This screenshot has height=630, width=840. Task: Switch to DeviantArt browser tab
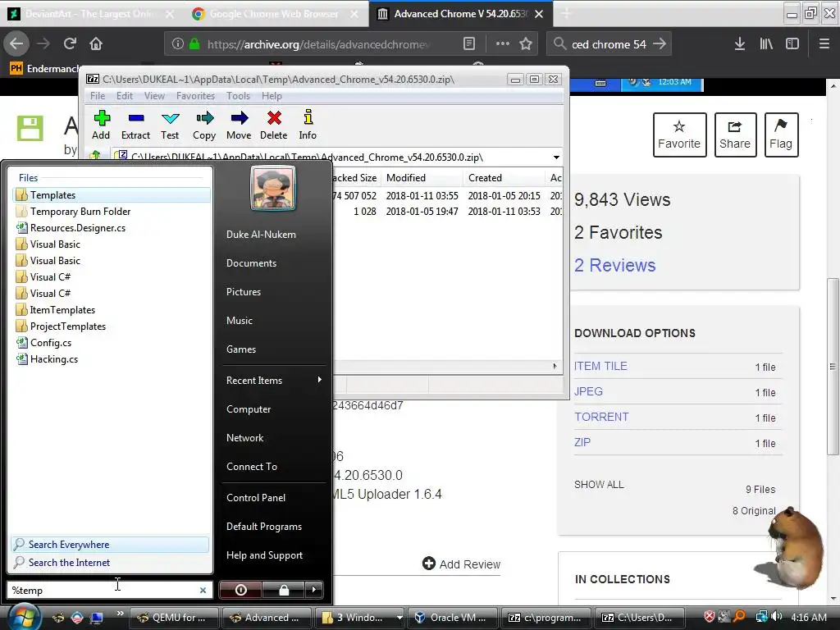pyautogui.click(x=89, y=14)
